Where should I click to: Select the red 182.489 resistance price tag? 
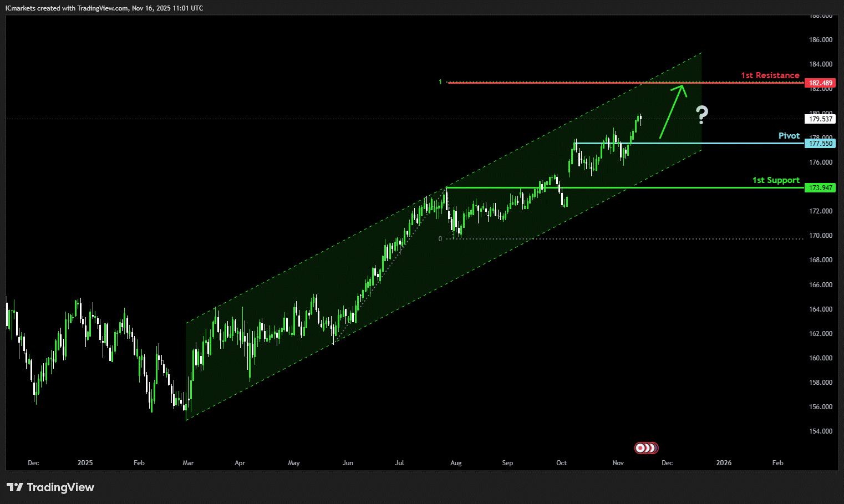(x=820, y=83)
